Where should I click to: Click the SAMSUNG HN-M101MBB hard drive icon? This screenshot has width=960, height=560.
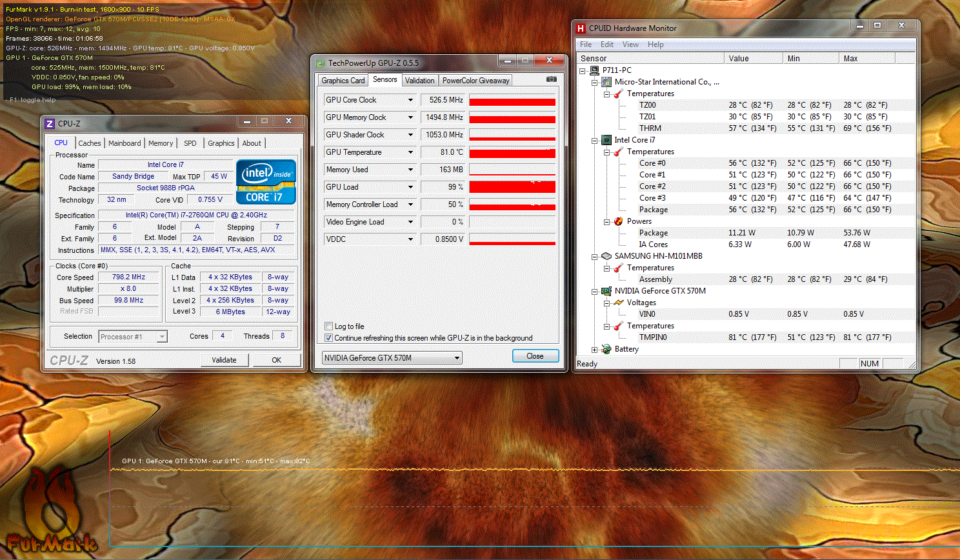coord(606,256)
